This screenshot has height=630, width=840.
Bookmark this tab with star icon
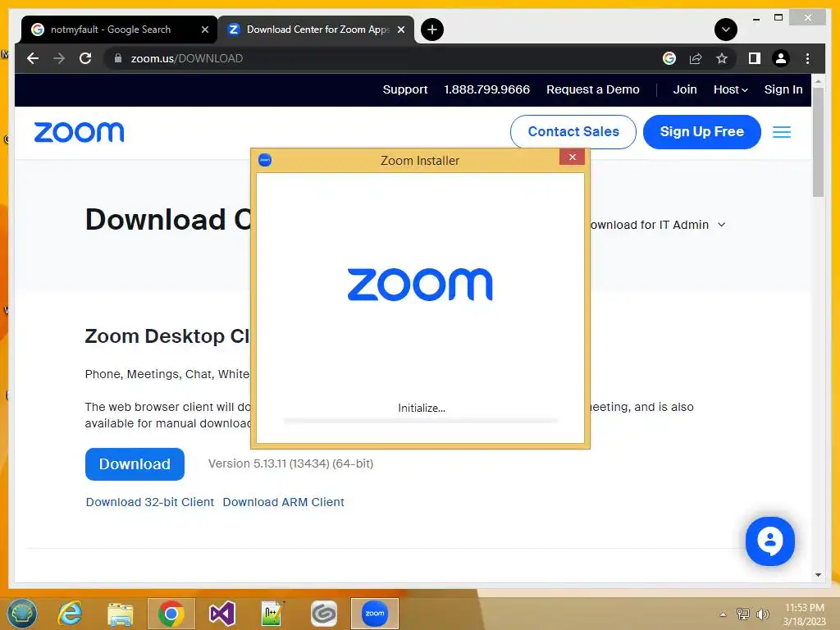point(722,58)
